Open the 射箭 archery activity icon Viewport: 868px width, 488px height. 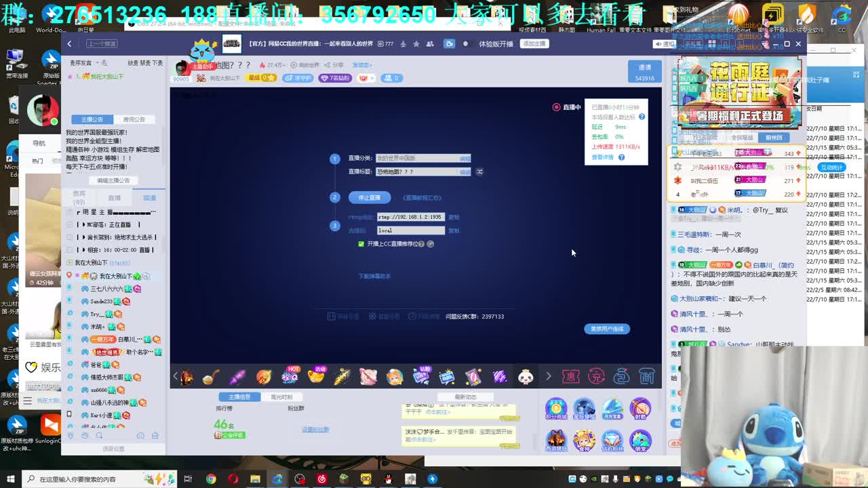click(640, 410)
